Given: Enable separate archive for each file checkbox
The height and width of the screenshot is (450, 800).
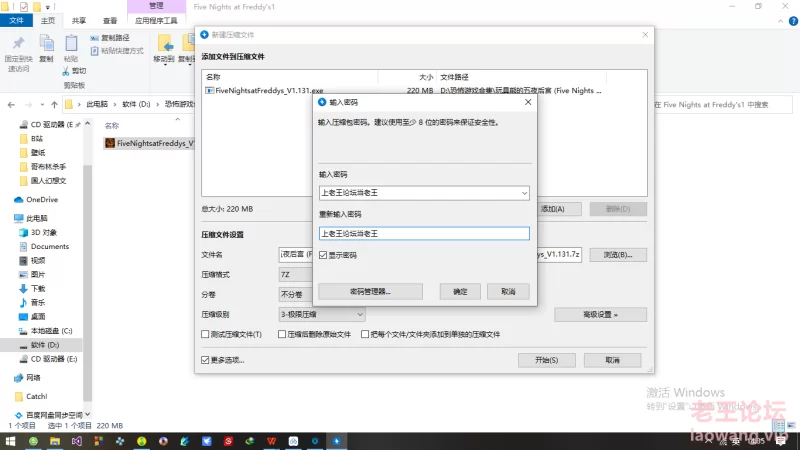Looking at the screenshot, I should pos(365,334).
